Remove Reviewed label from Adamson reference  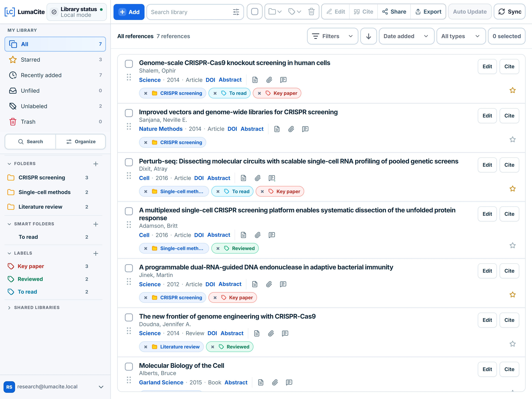218,248
